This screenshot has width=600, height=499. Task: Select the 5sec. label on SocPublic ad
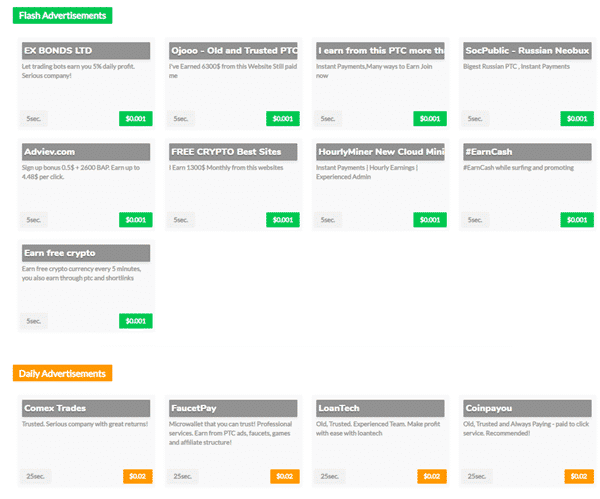(x=475, y=119)
